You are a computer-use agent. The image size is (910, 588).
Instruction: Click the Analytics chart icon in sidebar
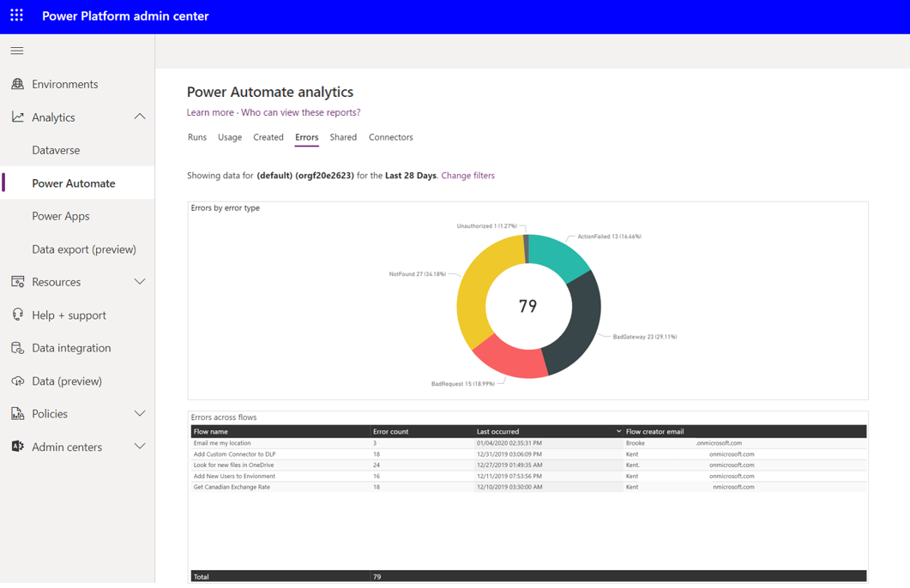coord(16,117)
